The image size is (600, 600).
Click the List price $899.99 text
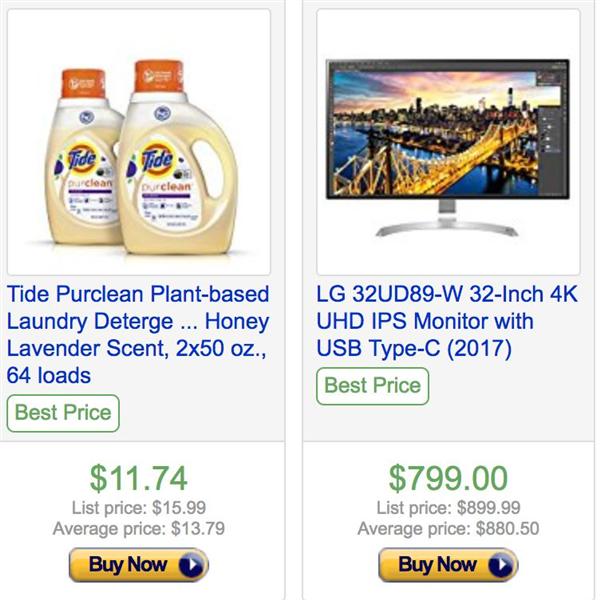click(448, 509)
